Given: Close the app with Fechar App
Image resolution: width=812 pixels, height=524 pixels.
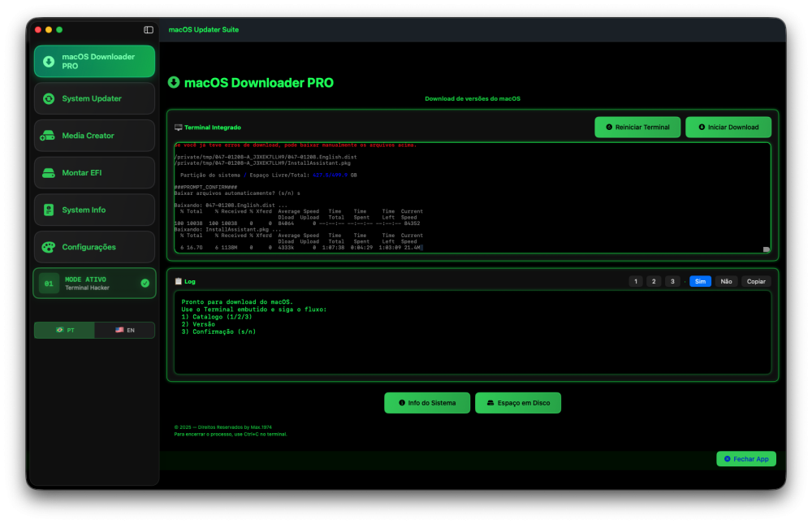Looking at the screenshot, I should 746,459.
